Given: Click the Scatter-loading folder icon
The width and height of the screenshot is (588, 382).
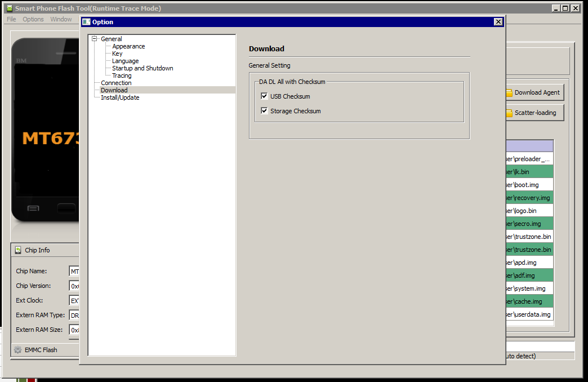Looking at the screenshot, I should coord(509,113).
